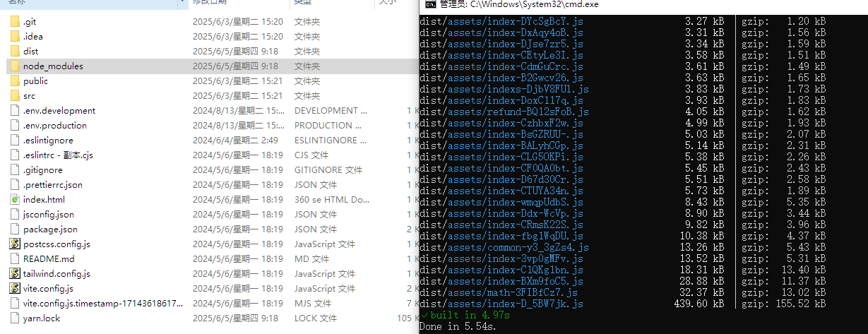The height and width of the screenshot is (334, 868).
Task: Click the jsconfig.json file icon
Action: pyautogui.click(x=16, y=215)
